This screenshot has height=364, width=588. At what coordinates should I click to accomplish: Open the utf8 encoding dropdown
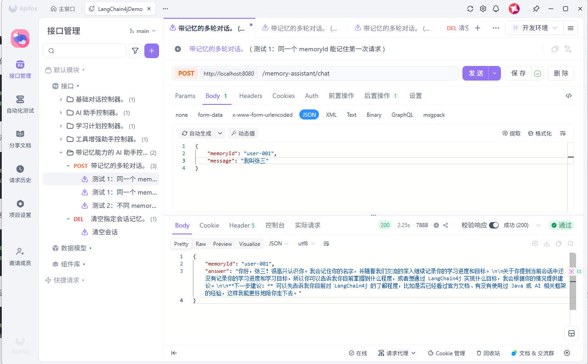307,244
